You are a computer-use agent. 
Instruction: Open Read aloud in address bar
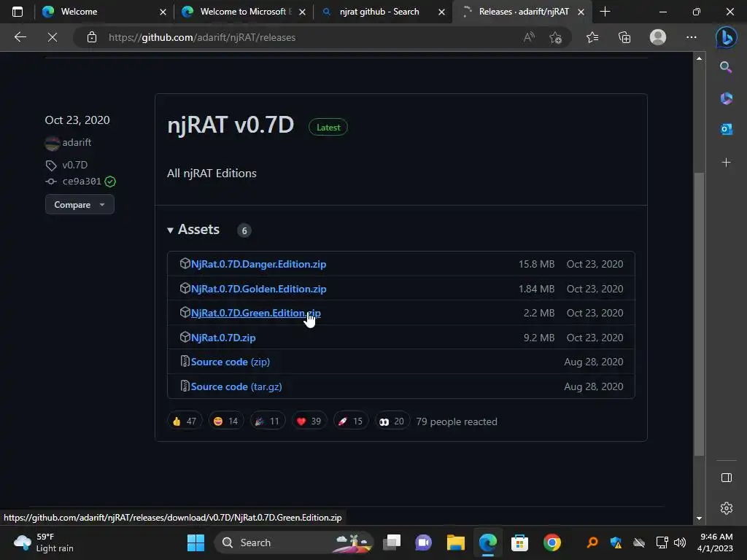529,37
